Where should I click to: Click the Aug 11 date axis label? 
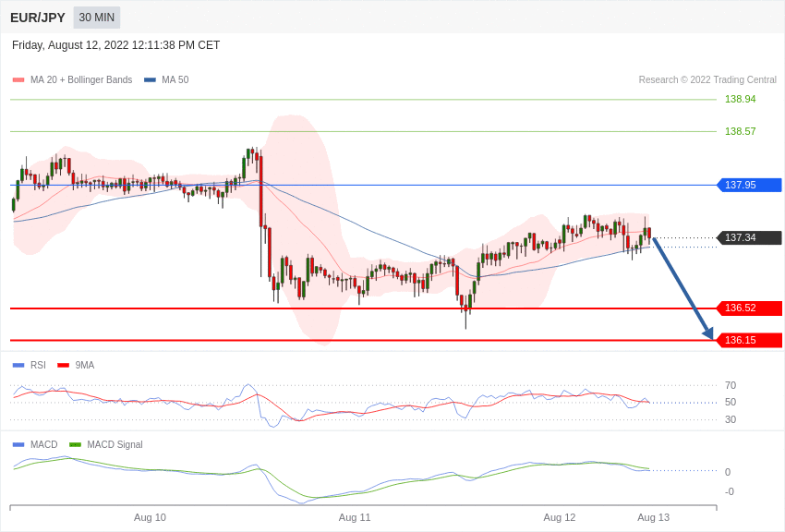coord(355,517)
